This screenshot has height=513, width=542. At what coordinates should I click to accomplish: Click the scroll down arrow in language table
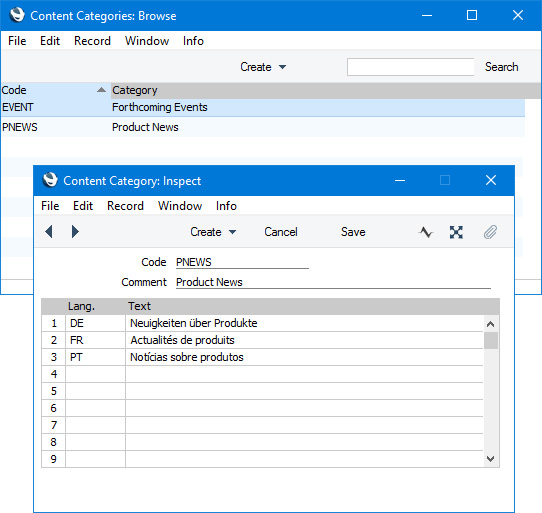point(490,459)
